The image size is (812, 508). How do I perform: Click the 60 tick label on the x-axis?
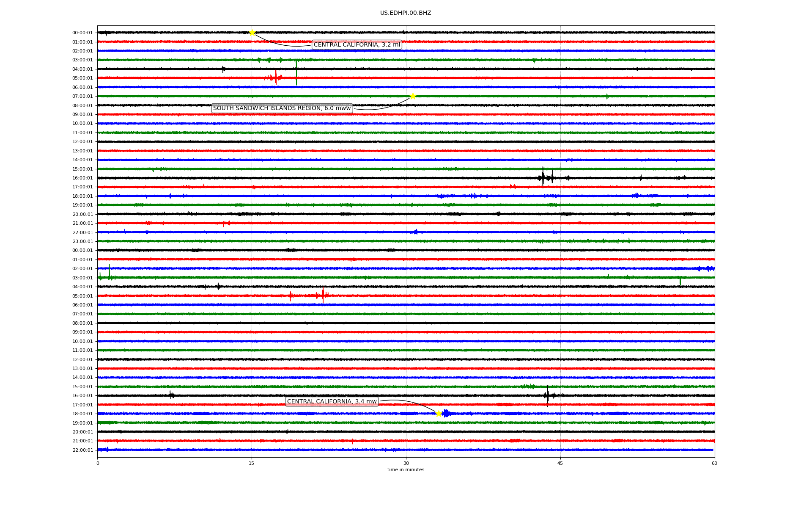(x=714, y=463)
